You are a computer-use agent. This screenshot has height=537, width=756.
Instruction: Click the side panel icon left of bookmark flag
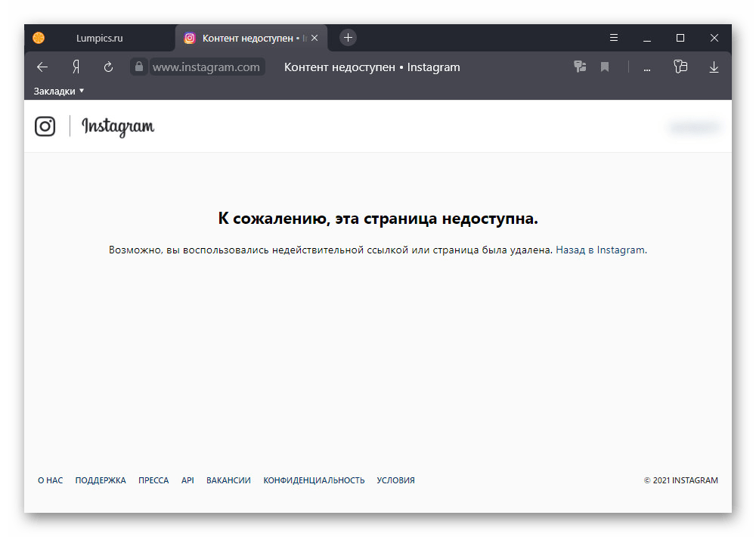pos(580,67)
